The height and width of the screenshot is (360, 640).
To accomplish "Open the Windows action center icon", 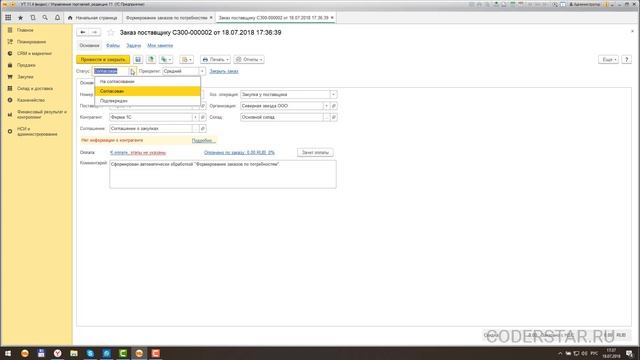I will (x=630, y=353).
